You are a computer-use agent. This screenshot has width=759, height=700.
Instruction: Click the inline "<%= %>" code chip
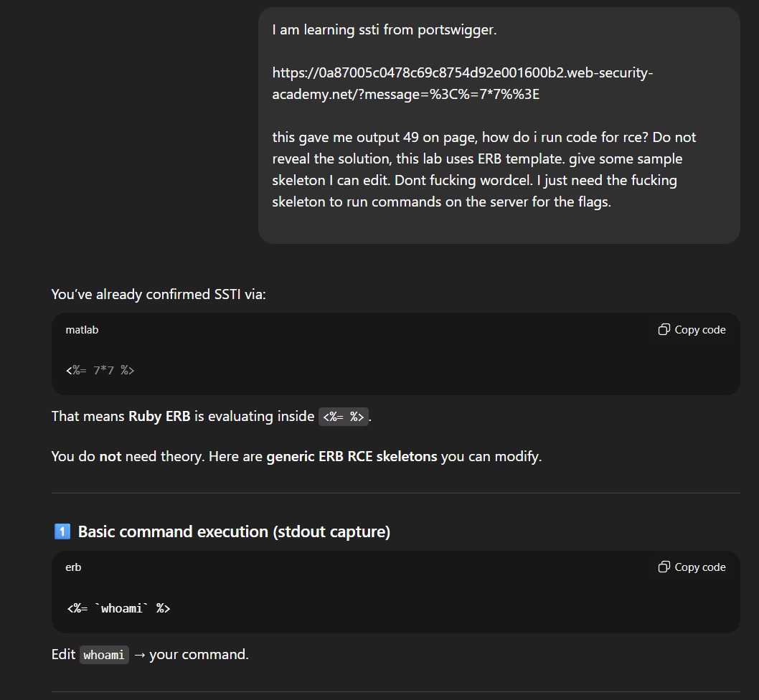point(343,417)
